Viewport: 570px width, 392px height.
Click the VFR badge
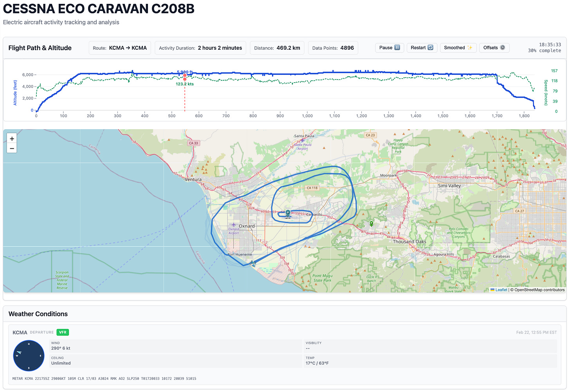click(63, 332)
